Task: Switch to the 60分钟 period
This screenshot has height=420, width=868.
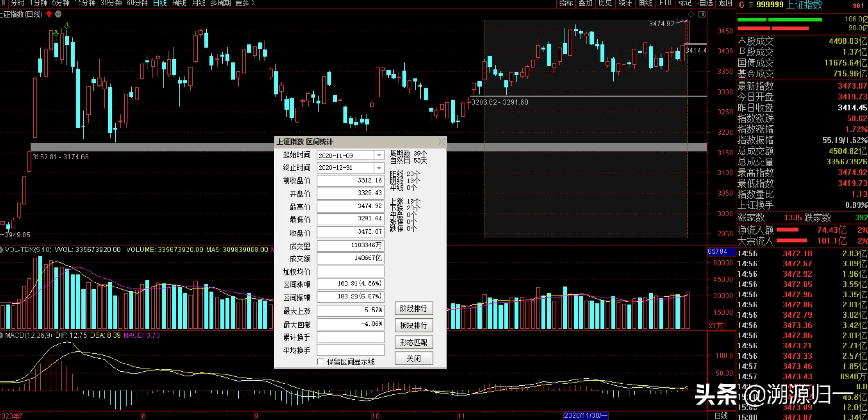Action: [x=137, y=3]
